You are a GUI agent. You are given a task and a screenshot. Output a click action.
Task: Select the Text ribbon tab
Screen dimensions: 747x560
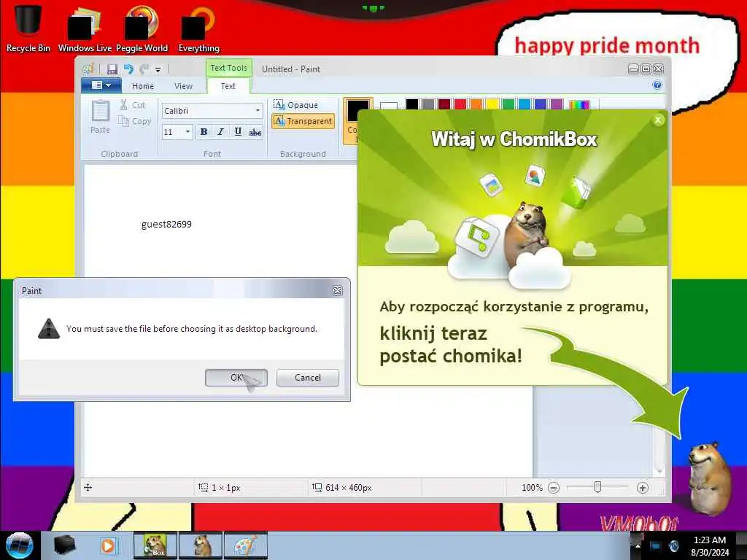click(x=228, y=86)
